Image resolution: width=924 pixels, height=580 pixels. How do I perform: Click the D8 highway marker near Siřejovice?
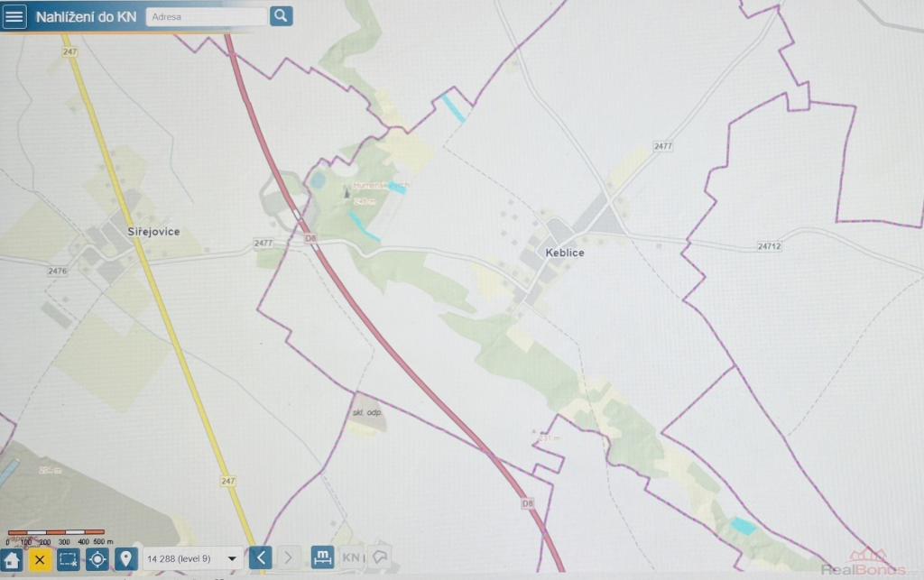pyautogui.click(x=310, y=238)
